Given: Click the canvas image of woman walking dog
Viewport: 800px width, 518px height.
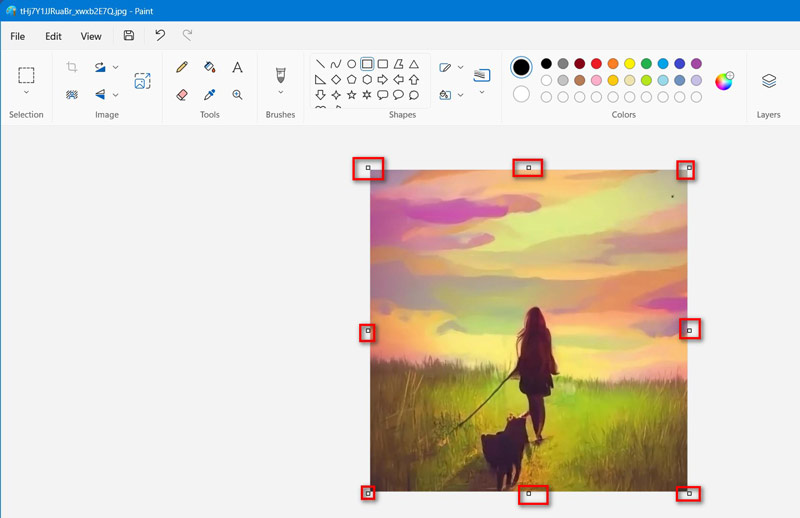Looking at the screenshot, I should coord(529,331).
